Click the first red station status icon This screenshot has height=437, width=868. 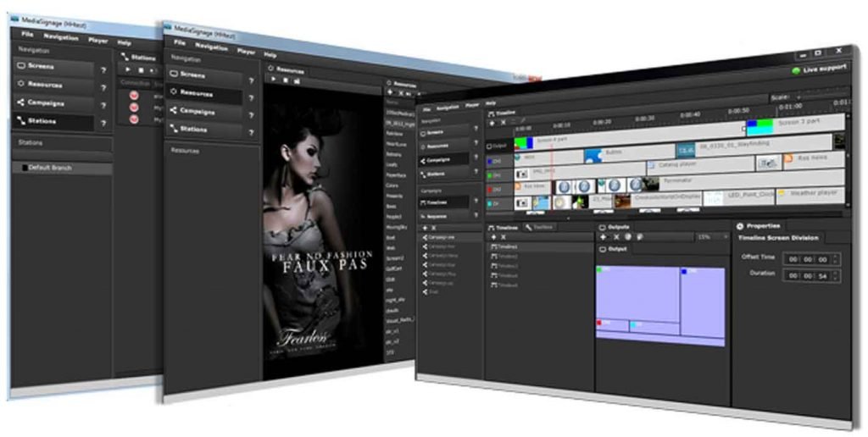(x=133, y=95)
